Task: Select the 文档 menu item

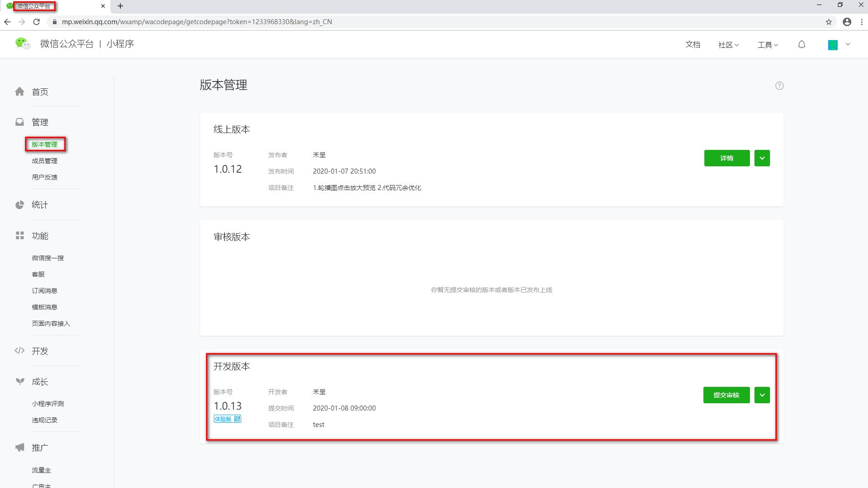Action: [x=692, y=44]
